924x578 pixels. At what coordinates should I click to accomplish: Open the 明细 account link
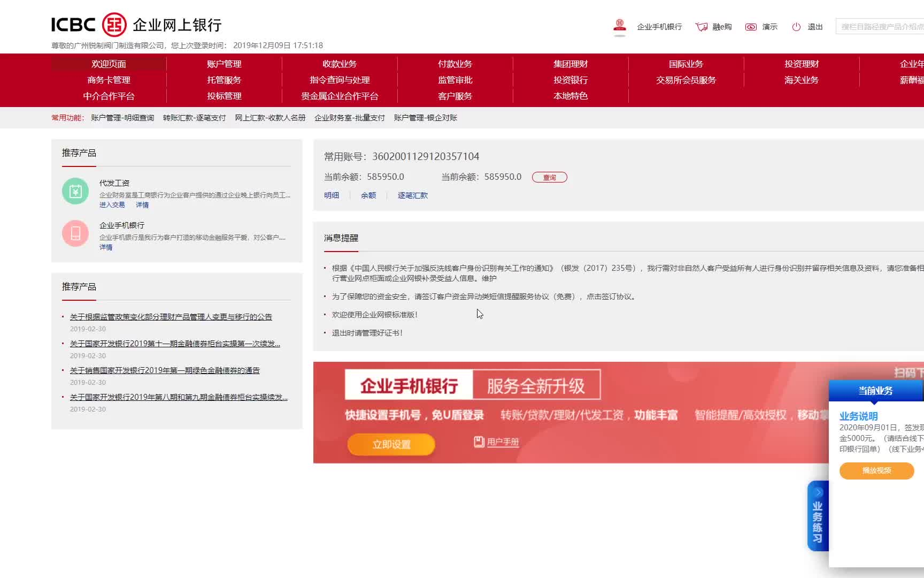click(x=332, y=195)
